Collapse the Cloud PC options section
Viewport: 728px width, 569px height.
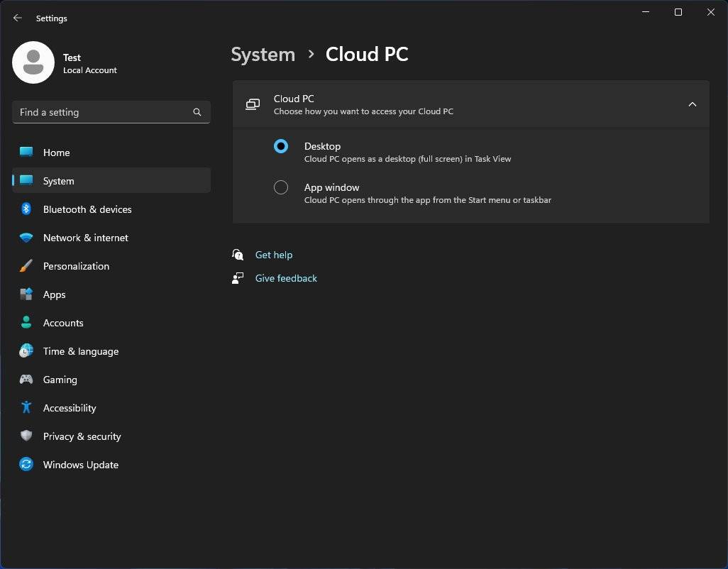pyautogui.click(x=693, y=104)
